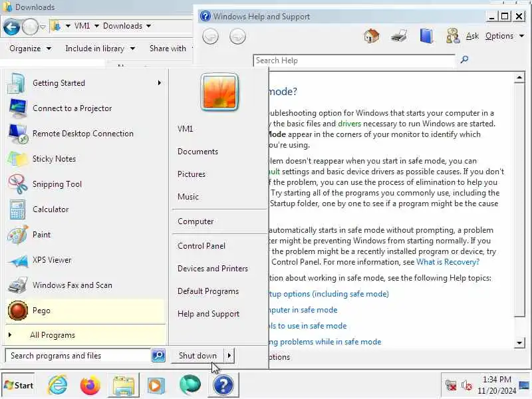Expand Getting Started submenu arrow
This screenshot has width=532, height=399.
[x=159, y=83]
